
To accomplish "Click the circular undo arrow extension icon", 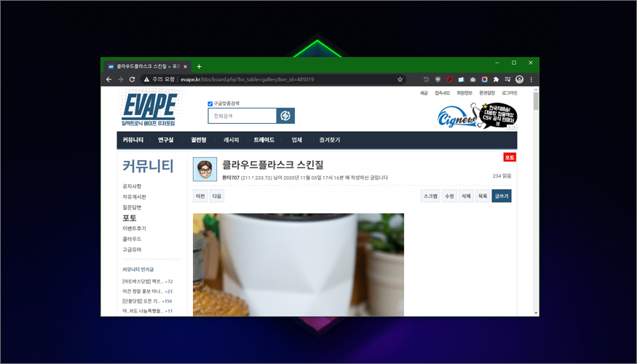I will coord(426,79).
